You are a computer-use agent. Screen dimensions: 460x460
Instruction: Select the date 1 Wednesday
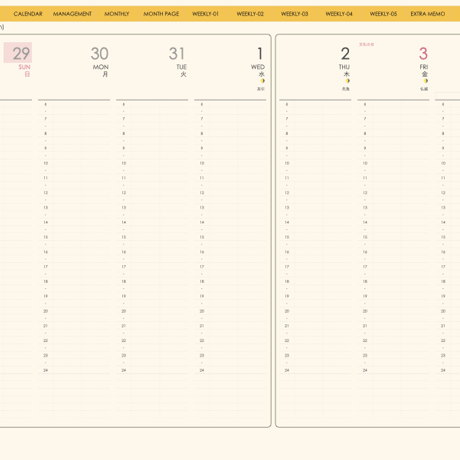coord(260,53)
